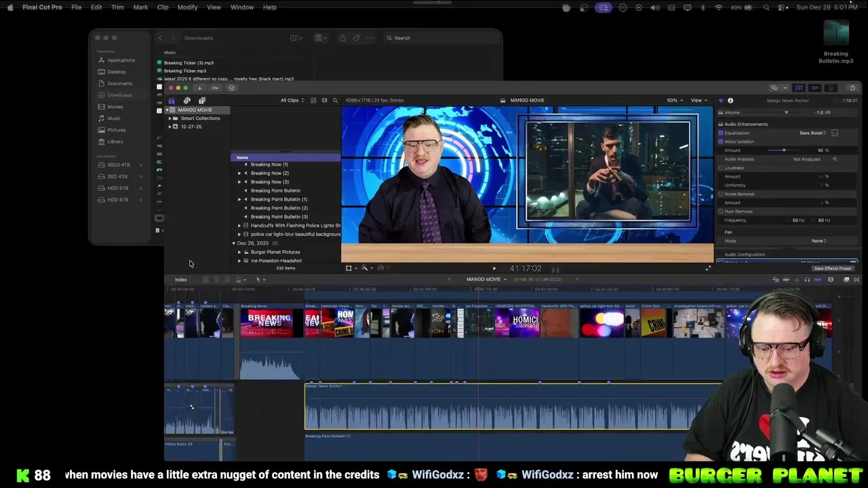Click the audio inspector speaker icon

[x=721, y=100]
